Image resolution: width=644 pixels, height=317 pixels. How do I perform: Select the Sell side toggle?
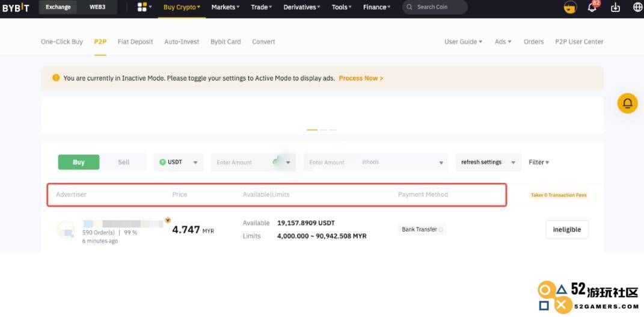123,162
